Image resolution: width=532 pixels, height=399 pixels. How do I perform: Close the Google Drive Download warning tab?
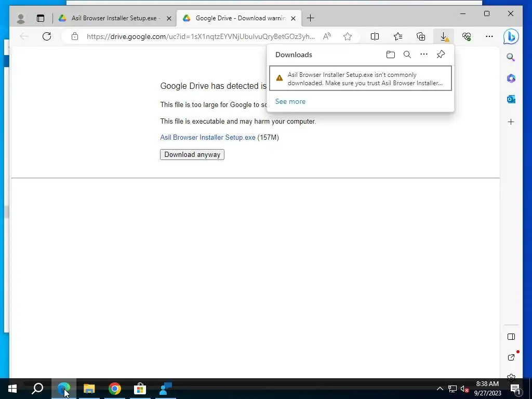(x=293, y=19)
